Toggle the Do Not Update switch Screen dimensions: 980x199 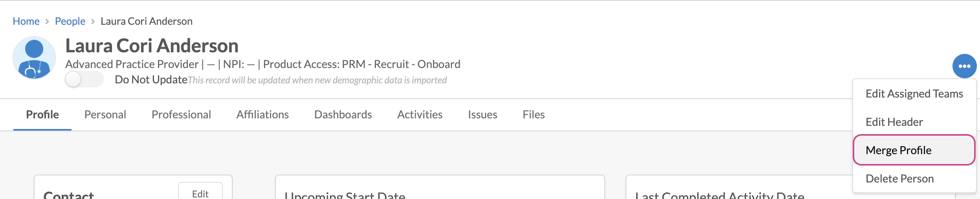click(x=84, y=79)
